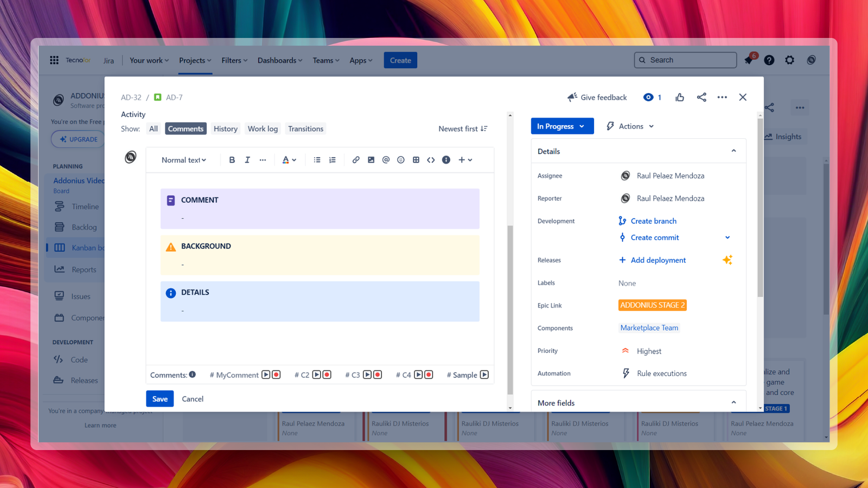Screen dimensions: 868x488
Task: Open the Filters menu
Action: pos(234,60)
